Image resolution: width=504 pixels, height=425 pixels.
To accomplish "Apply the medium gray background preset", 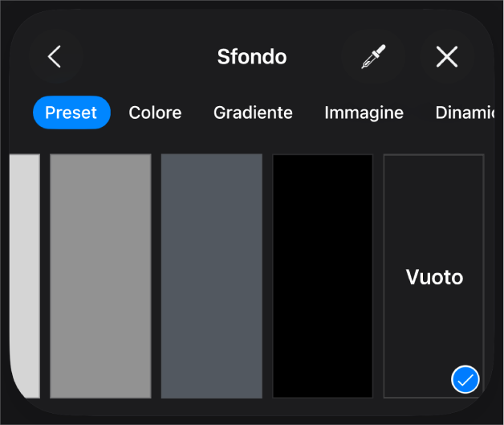I will (x=100, y=276).
